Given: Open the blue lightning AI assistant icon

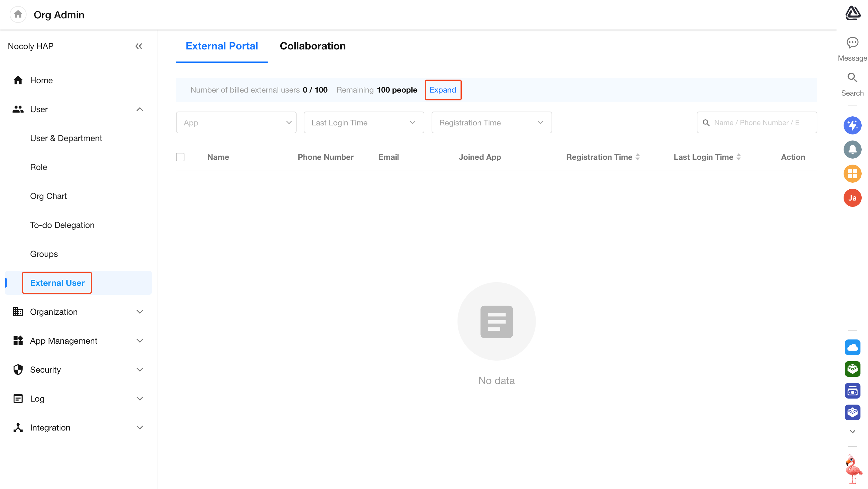Looking at the screenshot, I should tap(852, 125).
